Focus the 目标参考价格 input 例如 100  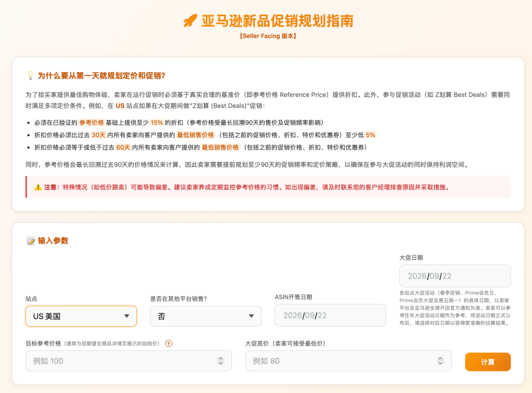pyautogui.click(x=129, y=361)
